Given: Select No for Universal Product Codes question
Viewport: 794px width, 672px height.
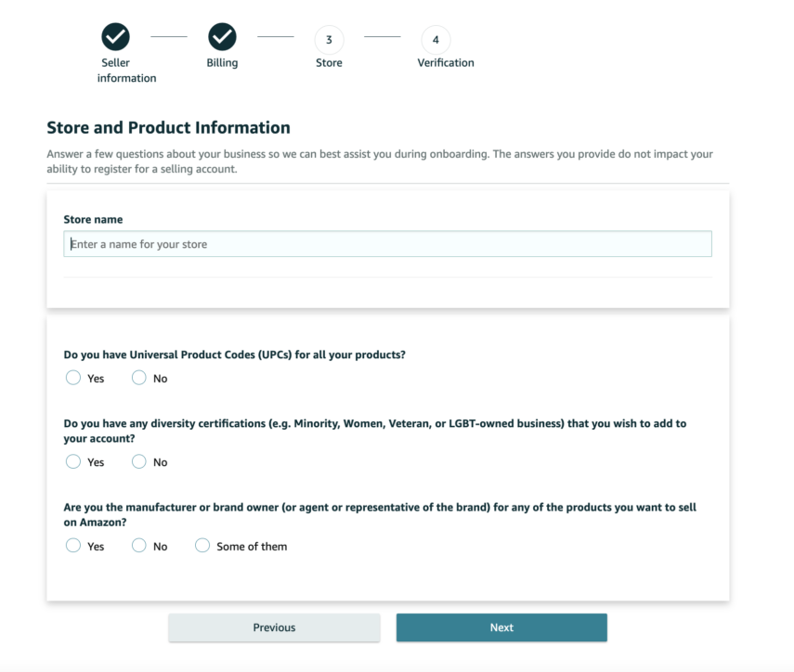Looking at the screenshot, I should (x=138, y=378).
